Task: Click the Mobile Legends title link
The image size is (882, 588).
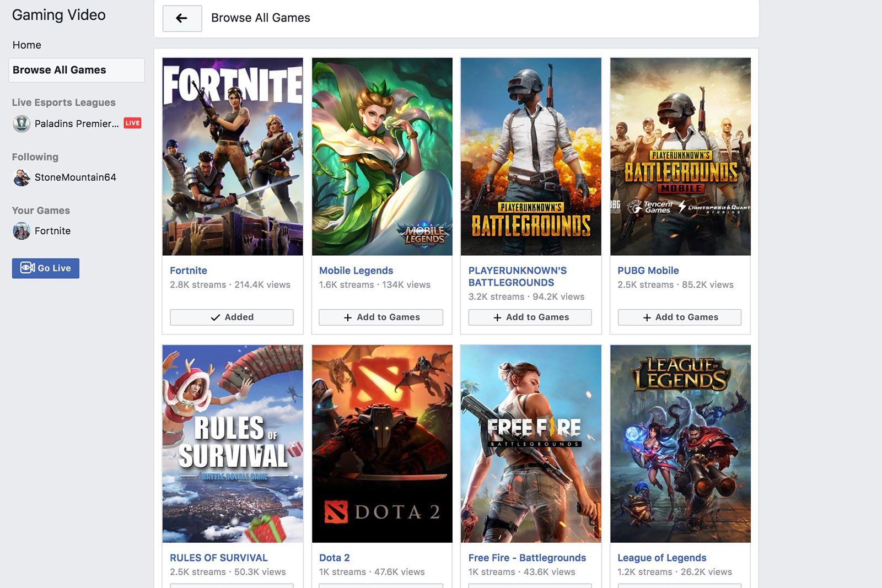Action: click(356, 271)
